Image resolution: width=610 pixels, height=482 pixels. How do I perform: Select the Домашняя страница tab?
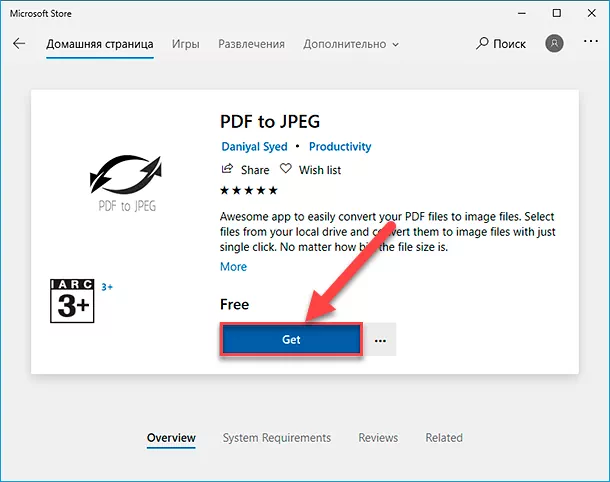(100, 44)
